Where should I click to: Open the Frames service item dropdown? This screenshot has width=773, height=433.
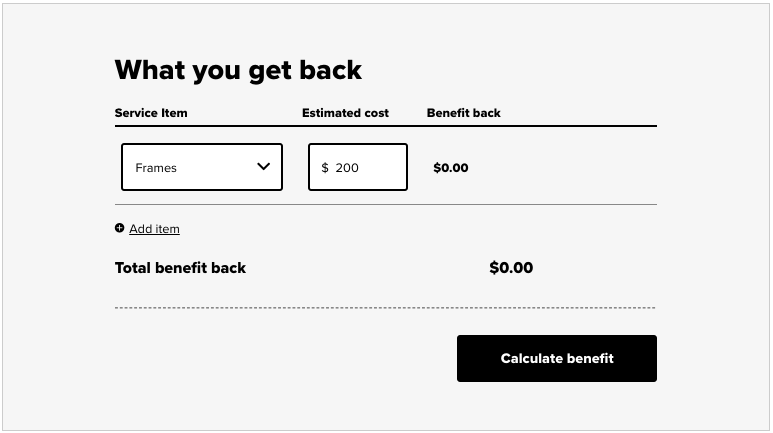point(202,167)
